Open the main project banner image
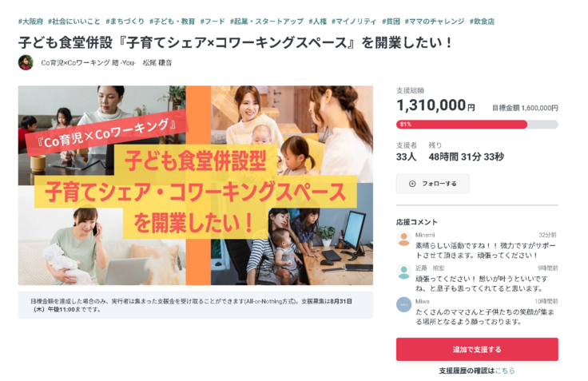The image size is (588, 381). (196, 185)
